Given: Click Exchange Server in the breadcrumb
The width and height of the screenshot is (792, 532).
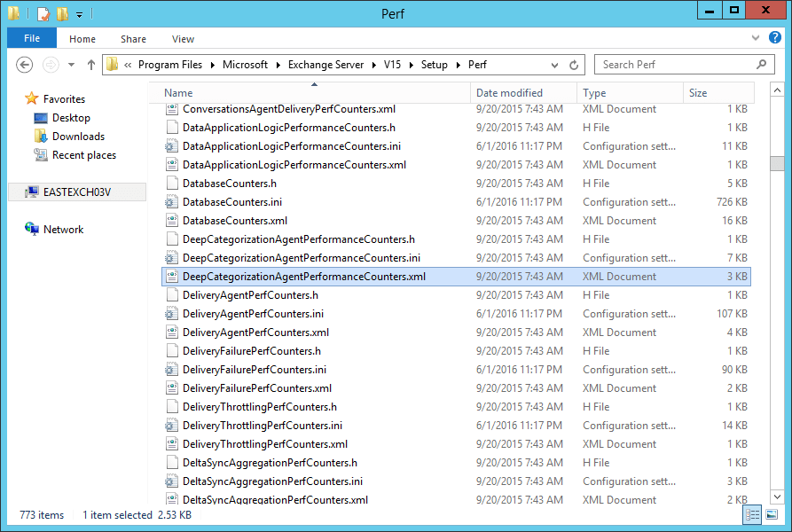Looking at the screenshot, I should (325, 65).
